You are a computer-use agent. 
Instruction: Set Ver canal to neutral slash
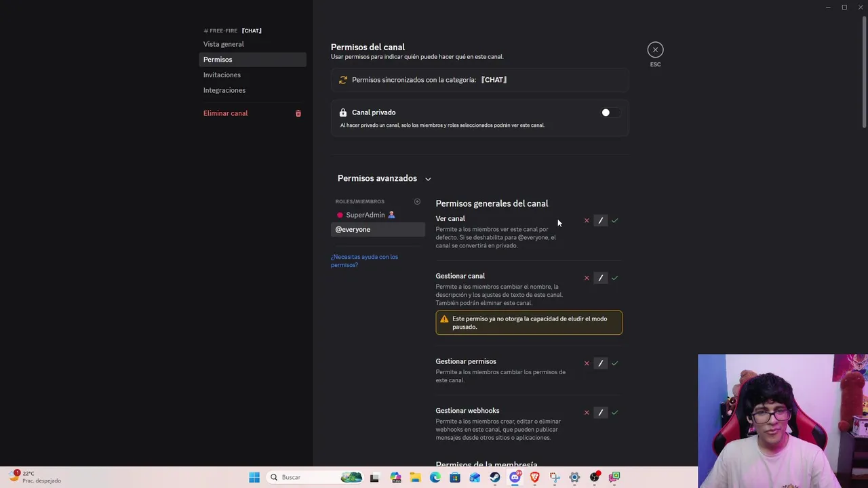600,220
